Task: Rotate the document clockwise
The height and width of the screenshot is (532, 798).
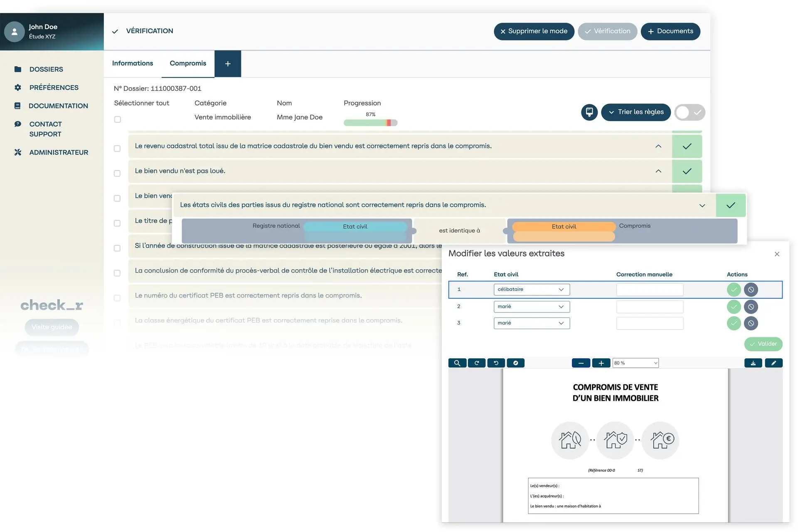Action: [x=477, y=363]
